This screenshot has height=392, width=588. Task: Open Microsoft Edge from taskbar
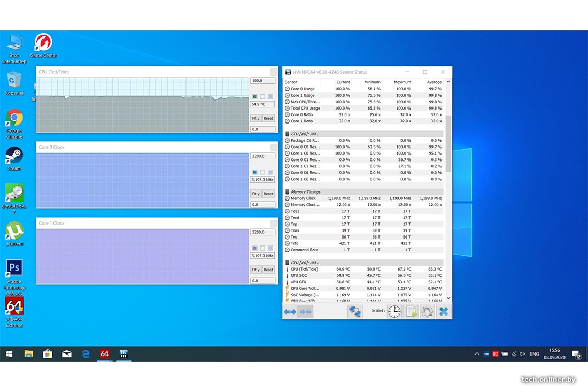pyautogui.click(x=86, y=353)
